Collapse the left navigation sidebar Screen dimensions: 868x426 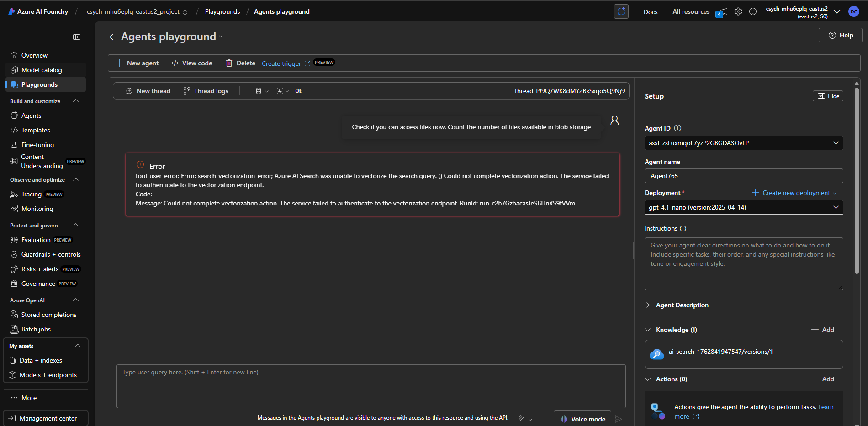click(77, 37)
